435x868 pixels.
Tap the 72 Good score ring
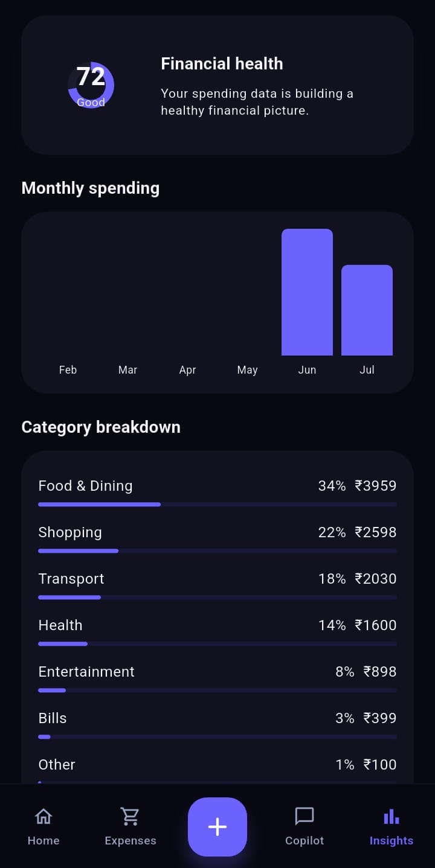pos(91,85)
